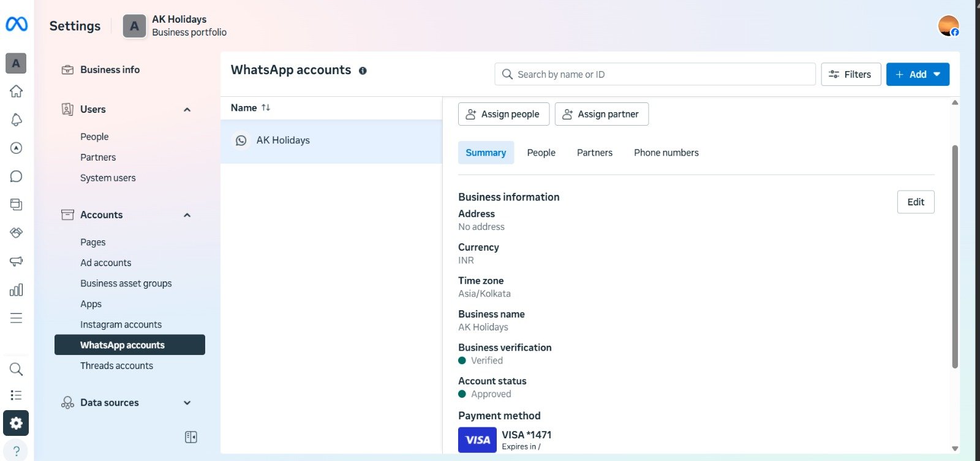Open the Home icon in left rail

point(17,91)
